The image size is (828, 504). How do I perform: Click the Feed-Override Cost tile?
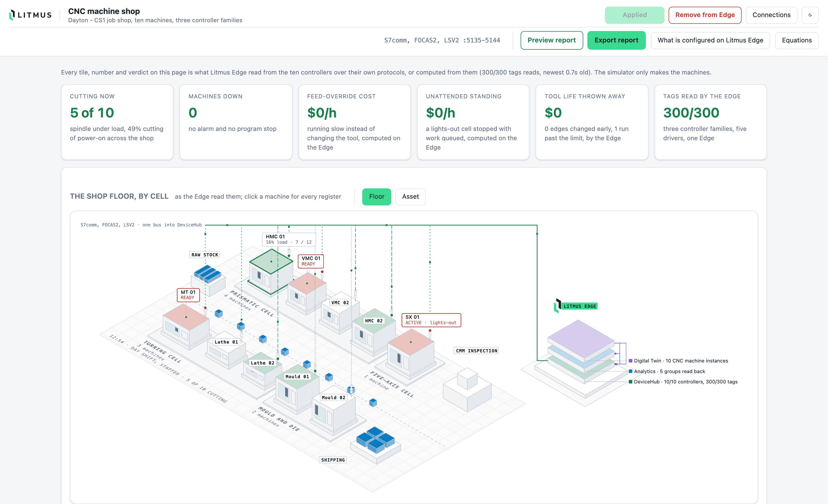(354, 122)
